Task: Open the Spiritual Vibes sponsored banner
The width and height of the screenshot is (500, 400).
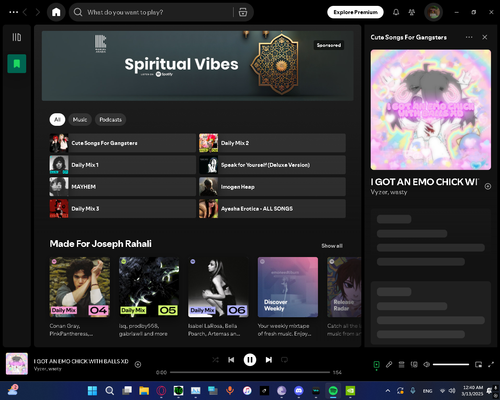Action: [x=197, y=66]
